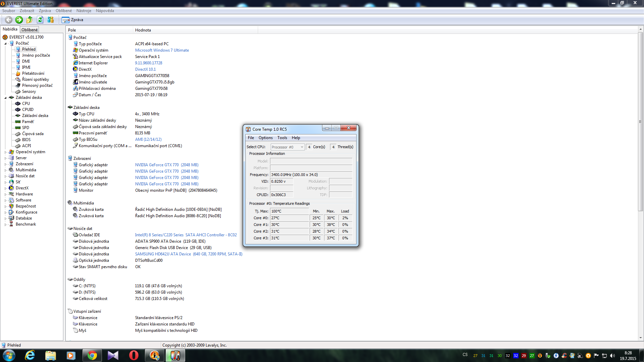The width and height of the screenshot is (644, 362).
Task: Open the DirectX 10.1 link
Action: point(145,69)
